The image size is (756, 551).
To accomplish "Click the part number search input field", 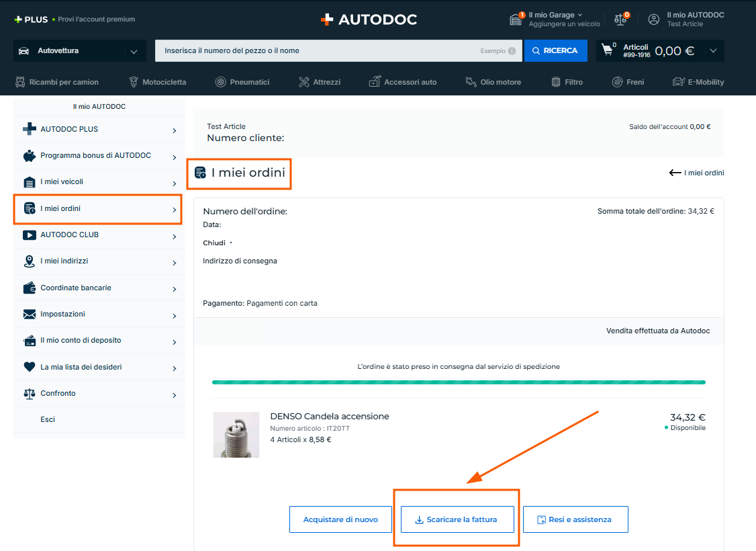I will point(316,51).
